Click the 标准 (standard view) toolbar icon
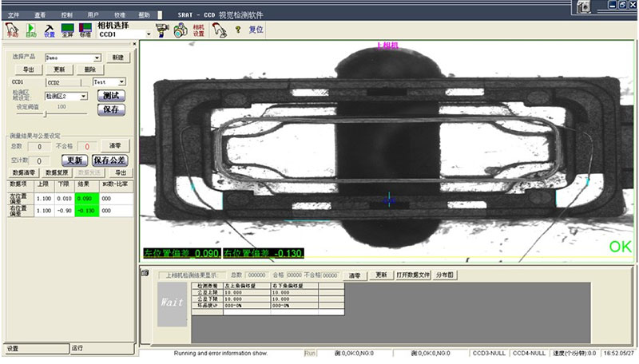Viewport: 639px width, 364px height. tap(85, 30)
